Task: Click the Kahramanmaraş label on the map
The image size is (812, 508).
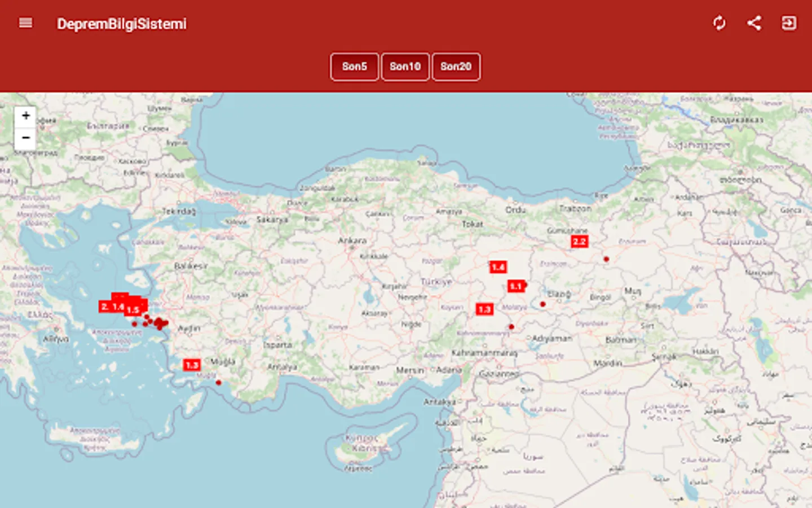Action: (484, 353)
